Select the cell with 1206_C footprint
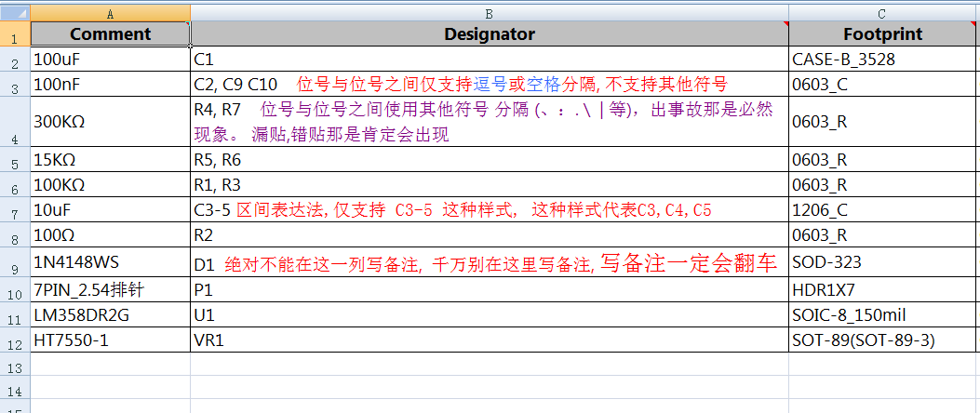Viewport: 980px width, 413px height. click(882, 209)
